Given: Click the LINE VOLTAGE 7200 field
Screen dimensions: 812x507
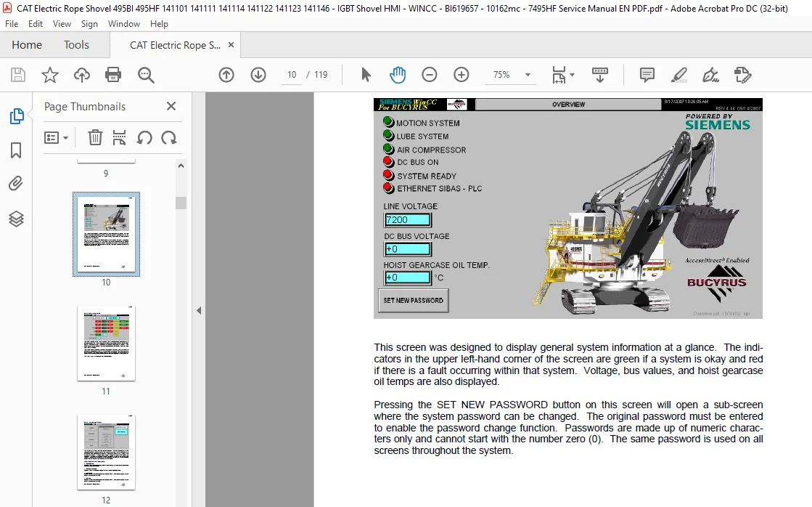Looking at the screenshot, I should coord(408,220).
